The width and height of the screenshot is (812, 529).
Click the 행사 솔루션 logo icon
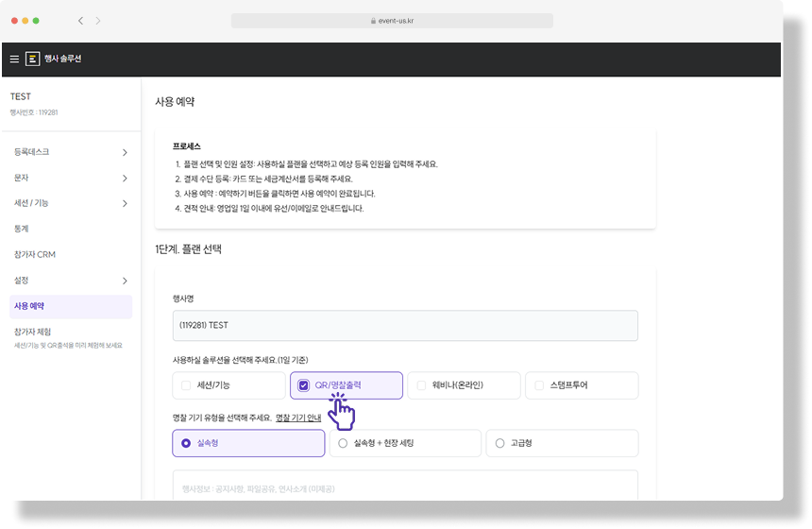(33, 60)
